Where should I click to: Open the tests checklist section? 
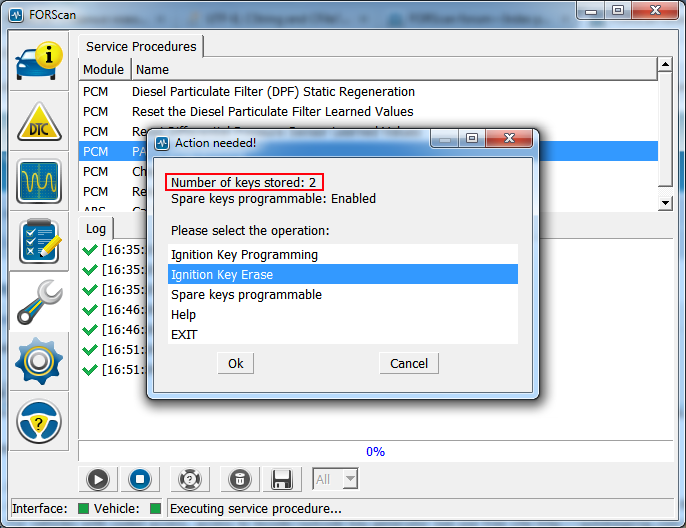coord(39,240)
